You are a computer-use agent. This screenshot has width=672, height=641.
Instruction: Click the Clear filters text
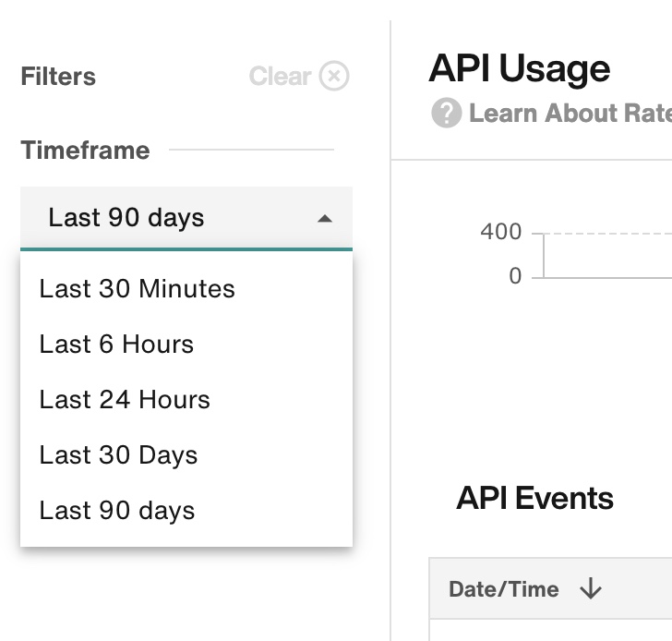click(280, 77)
